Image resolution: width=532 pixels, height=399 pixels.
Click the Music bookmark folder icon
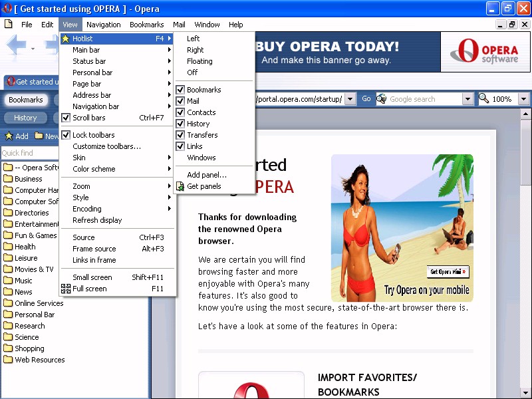(x=8, y=280)
